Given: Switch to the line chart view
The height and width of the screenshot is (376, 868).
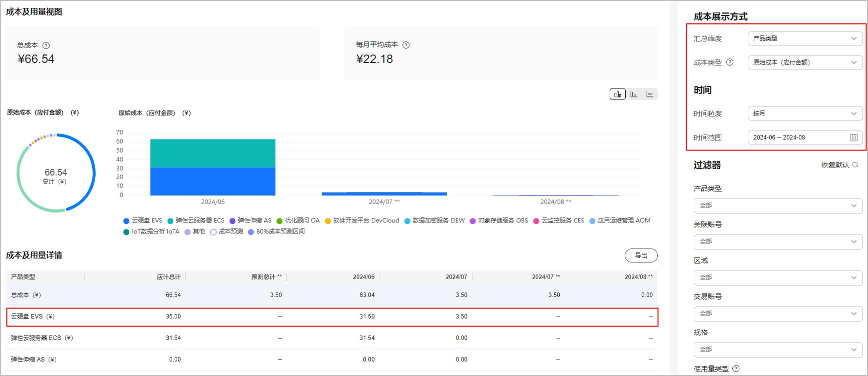Looking at the screenshot, I should tap(650, 94).
